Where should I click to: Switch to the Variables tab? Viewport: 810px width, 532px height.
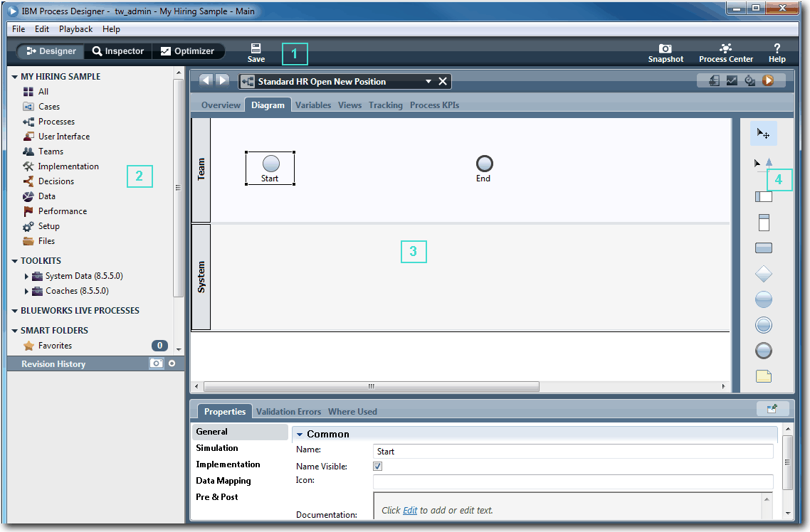coord(313,105)
